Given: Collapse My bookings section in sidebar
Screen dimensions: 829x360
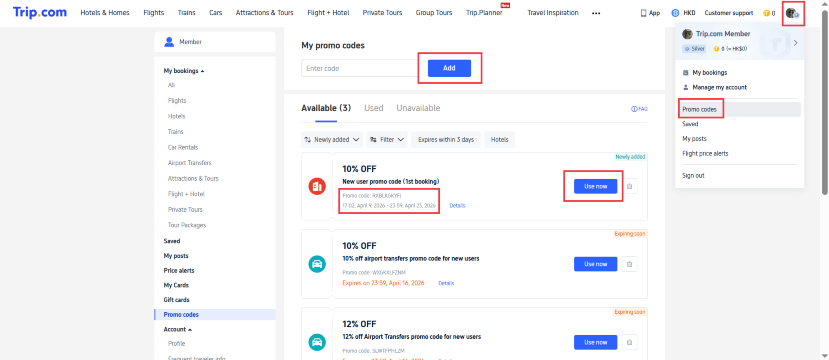Looking at the screenshot, I should tap(184, 71).
